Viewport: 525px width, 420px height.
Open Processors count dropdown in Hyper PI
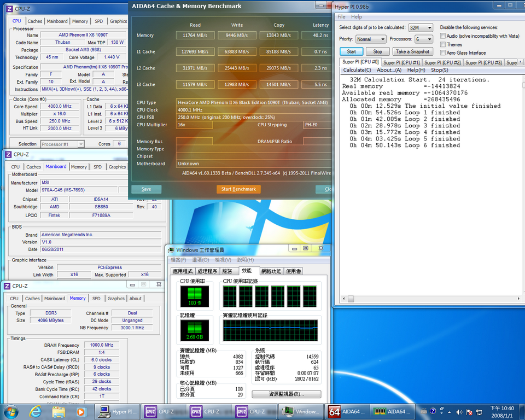click(424, 39)
